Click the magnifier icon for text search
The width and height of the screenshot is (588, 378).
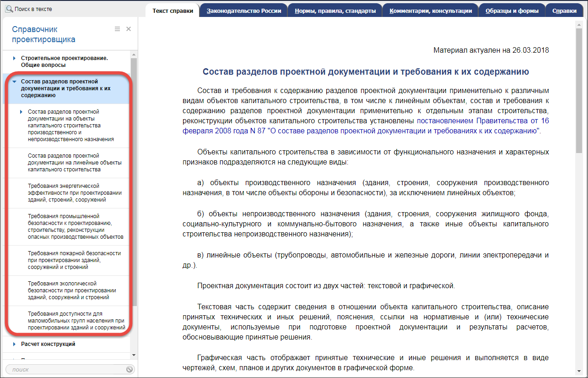9,9
